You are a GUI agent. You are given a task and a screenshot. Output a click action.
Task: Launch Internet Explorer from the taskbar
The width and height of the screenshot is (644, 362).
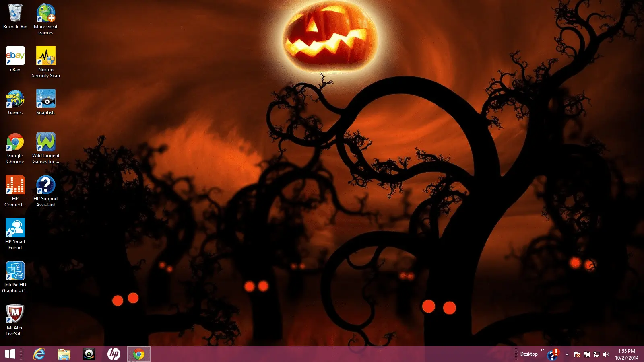coord(39,354)
